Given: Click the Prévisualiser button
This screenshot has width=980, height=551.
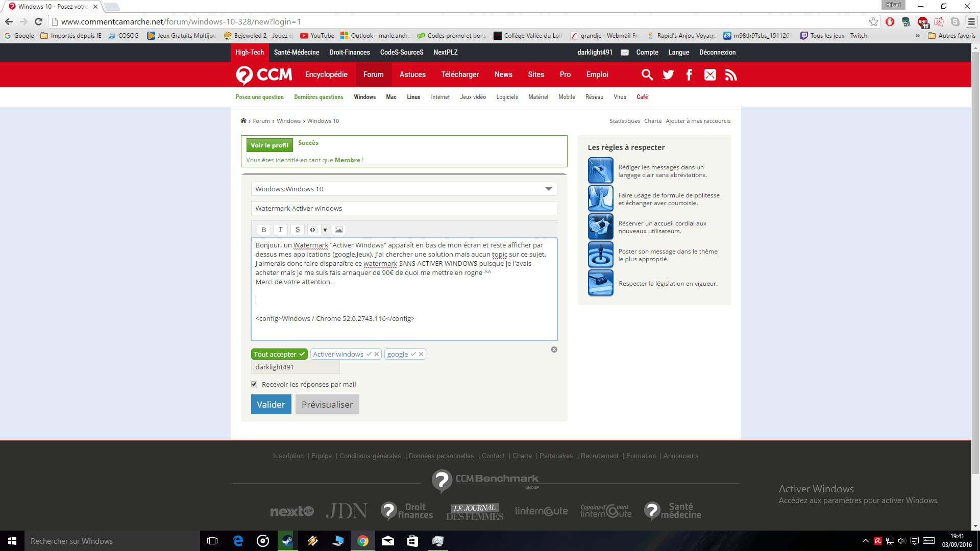Looking at the screenshot, I should click(x=327, y=405).
